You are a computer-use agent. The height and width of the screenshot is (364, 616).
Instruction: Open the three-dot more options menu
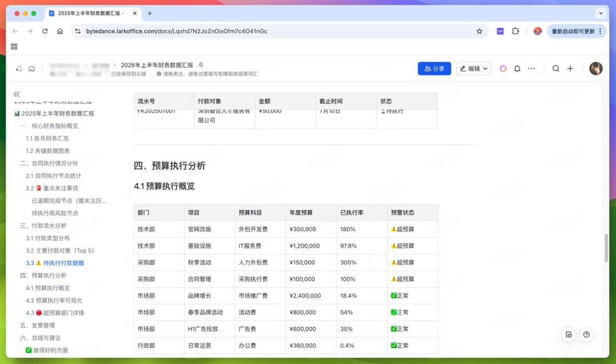(x=532, y=69)
